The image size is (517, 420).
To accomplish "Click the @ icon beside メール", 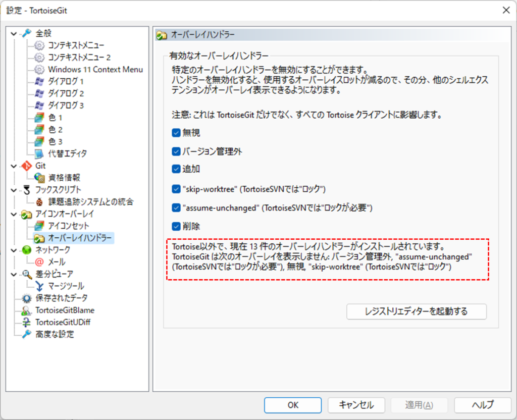I will point(39,262).
